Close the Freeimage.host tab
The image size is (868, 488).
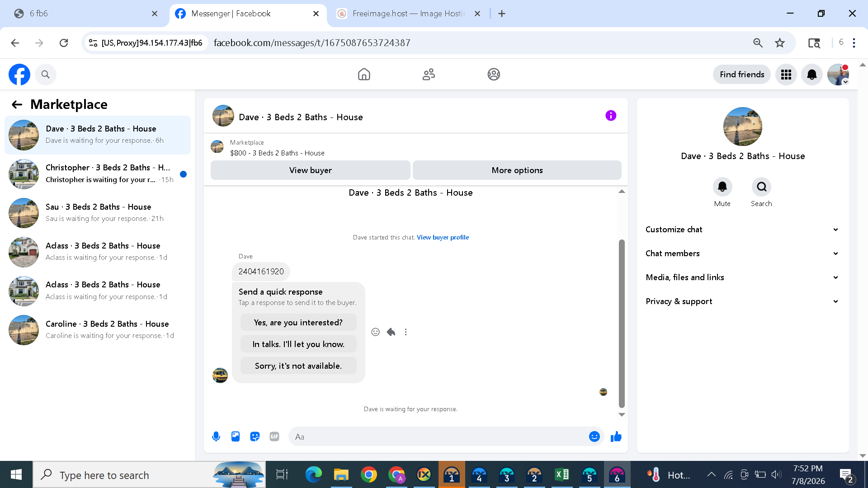point(477,14)
